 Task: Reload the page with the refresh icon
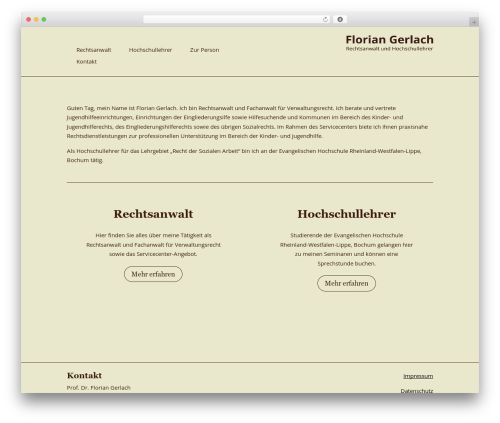(325, 20)
